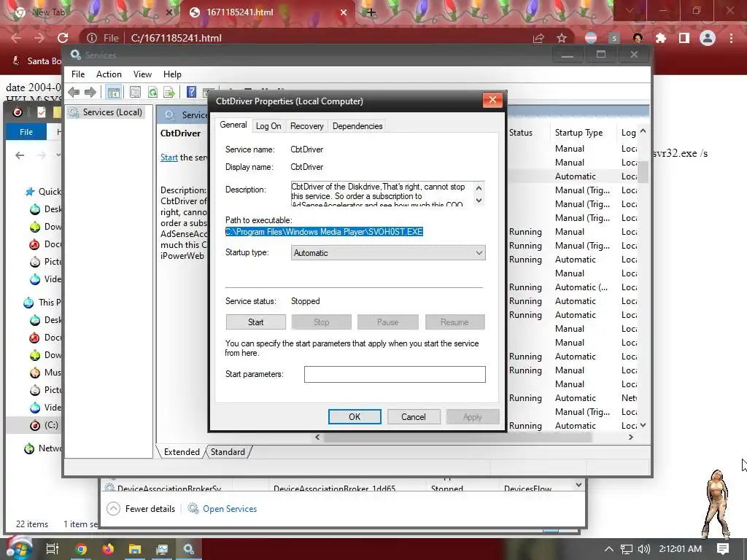
Task: Open the Startup type dropdown
Action: click(x=388, y=253)
